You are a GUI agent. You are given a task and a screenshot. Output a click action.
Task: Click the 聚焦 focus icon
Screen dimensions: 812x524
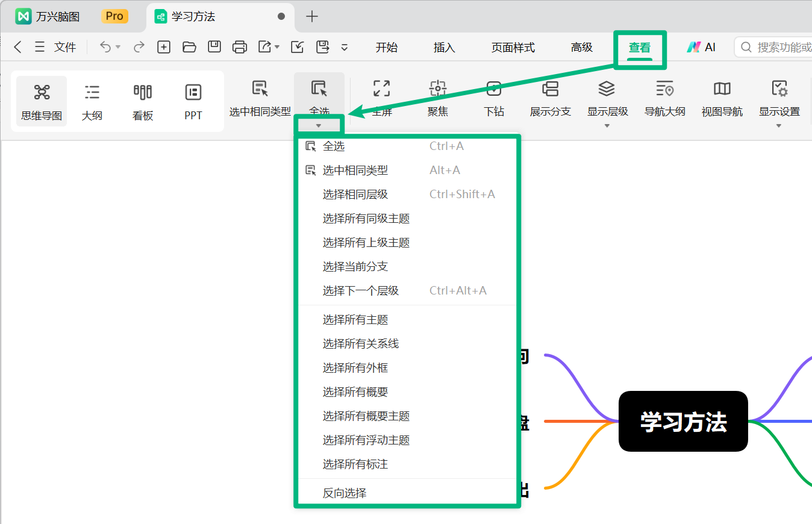(x=438, y=89)
